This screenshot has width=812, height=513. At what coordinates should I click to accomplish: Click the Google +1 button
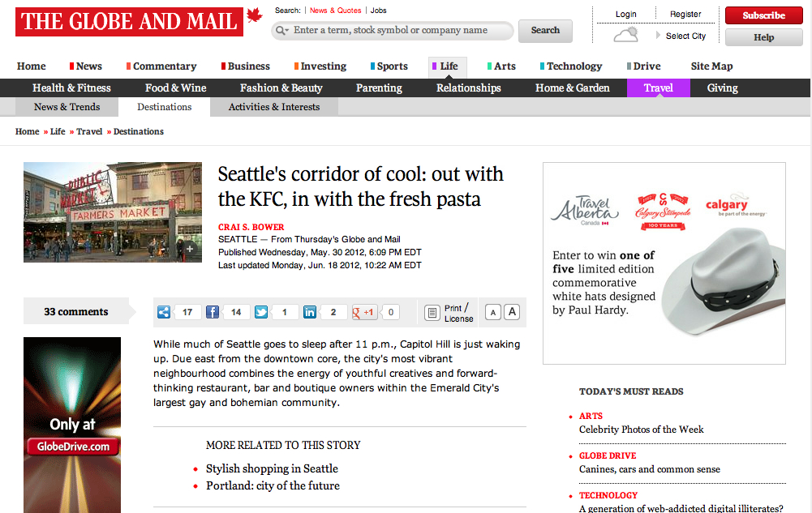pyautogui.click(x=364, y=312)
